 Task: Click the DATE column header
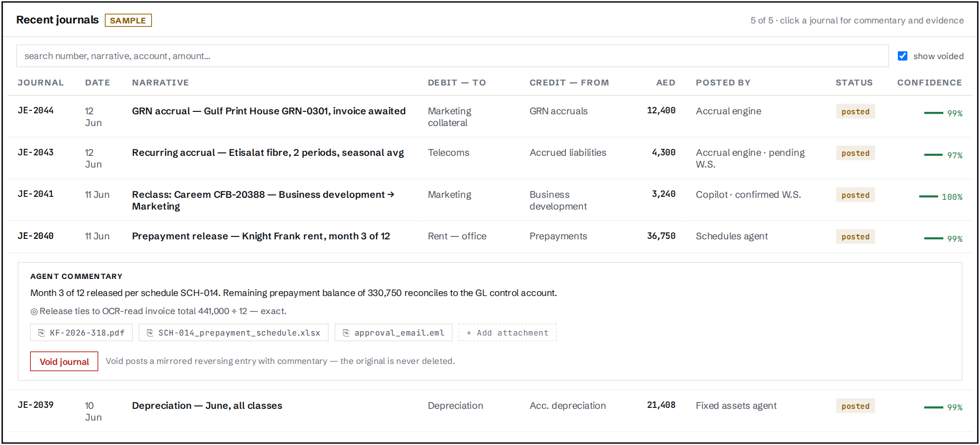97,83
